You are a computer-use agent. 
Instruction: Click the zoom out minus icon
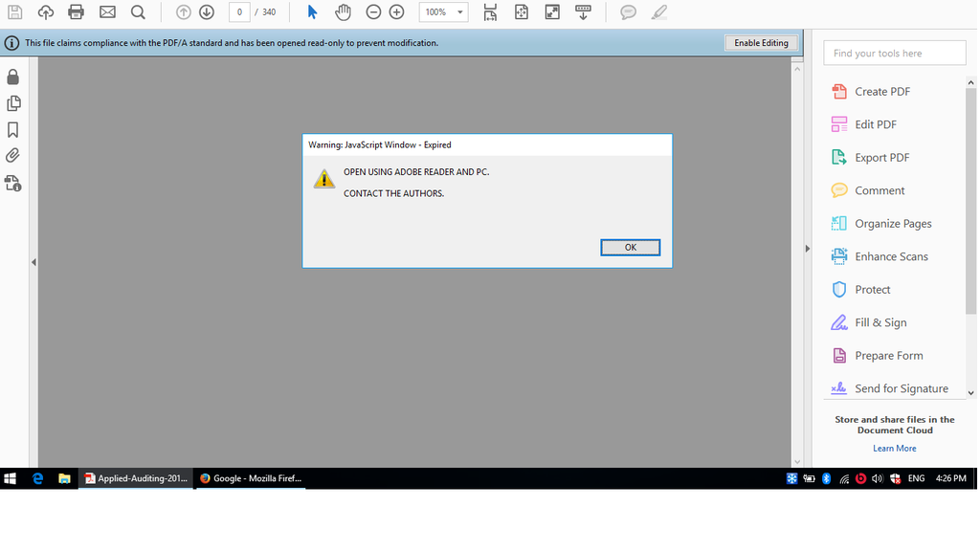pyautogui.click(x=373, y=12)
